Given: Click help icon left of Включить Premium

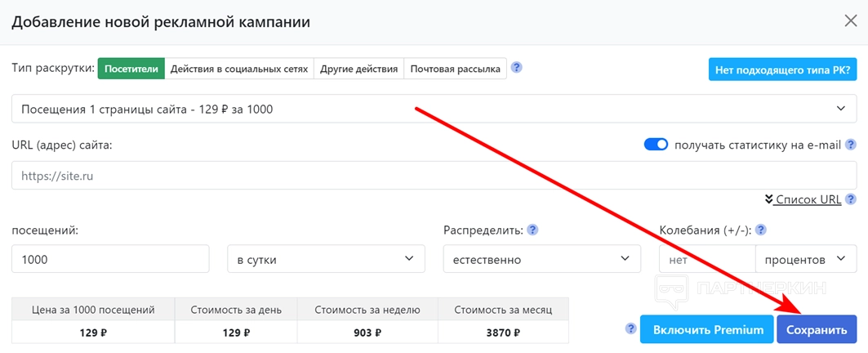Looking at the screenshot, I should [630, 328].
